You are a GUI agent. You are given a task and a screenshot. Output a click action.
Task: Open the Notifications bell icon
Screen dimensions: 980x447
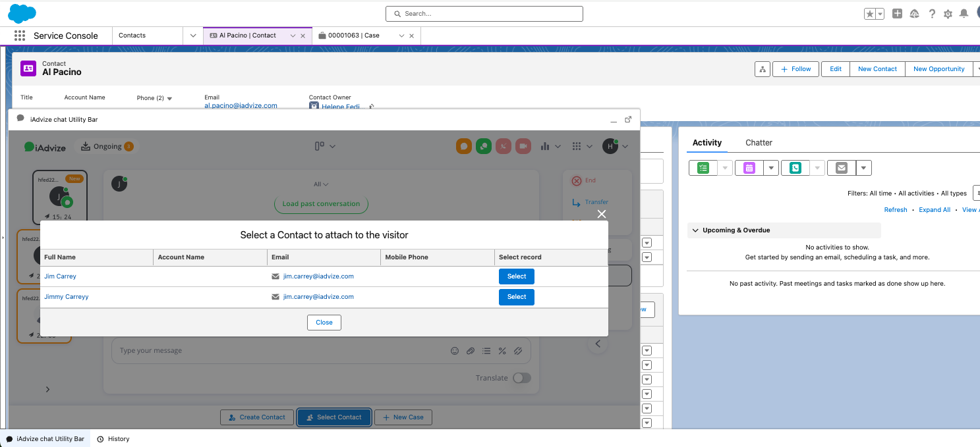point(964,13)
